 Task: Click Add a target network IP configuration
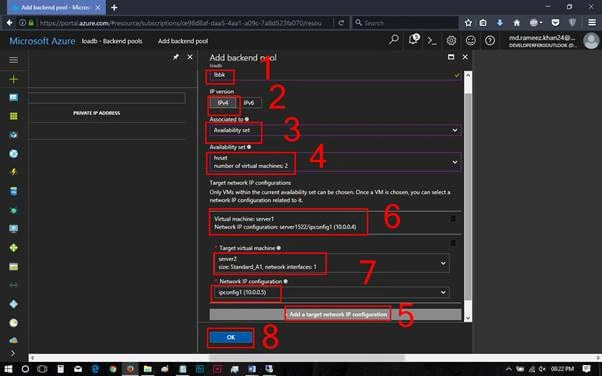click(335, 315)
